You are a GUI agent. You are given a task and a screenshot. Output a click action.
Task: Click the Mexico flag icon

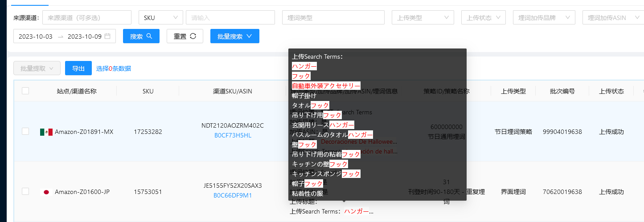tap(46, 132)
